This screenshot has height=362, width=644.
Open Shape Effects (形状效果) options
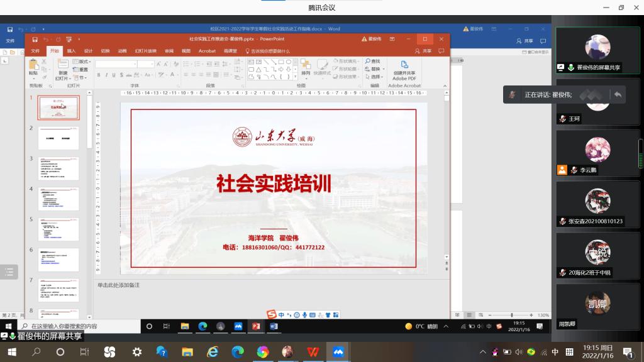pos(345,77)
